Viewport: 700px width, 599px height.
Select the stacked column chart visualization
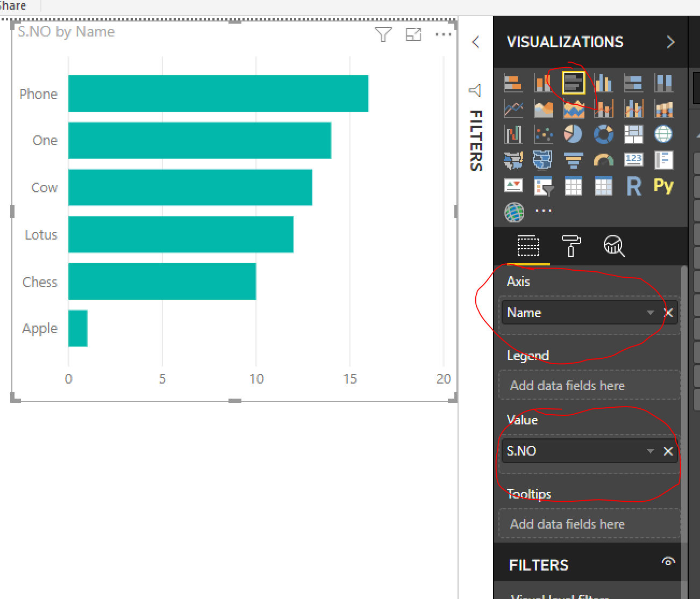(x=543, y=83)
